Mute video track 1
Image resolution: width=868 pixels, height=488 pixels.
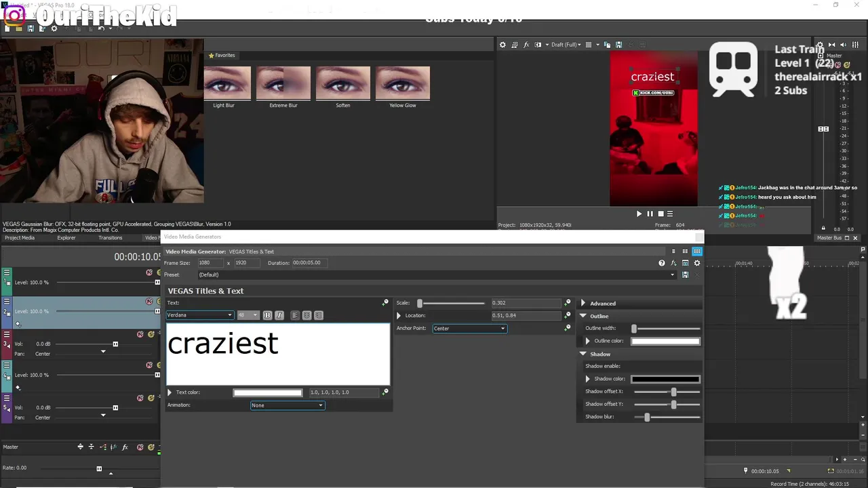[149, 272]
